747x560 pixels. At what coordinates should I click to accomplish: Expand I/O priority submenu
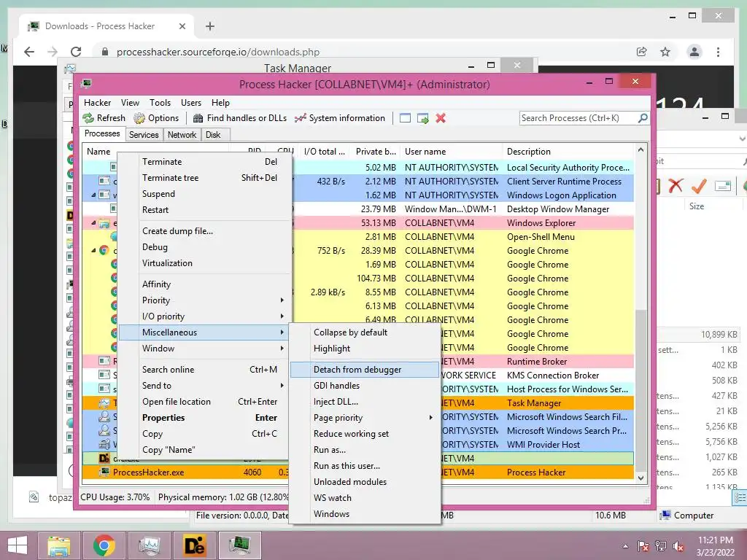pyautogui.click(x=282, y=316)
